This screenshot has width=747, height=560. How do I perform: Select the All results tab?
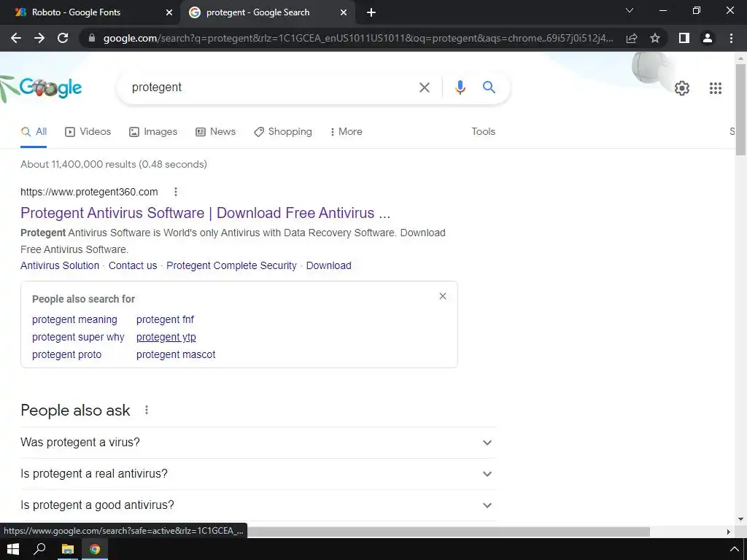pyautogui.click(x=34, y=132)
